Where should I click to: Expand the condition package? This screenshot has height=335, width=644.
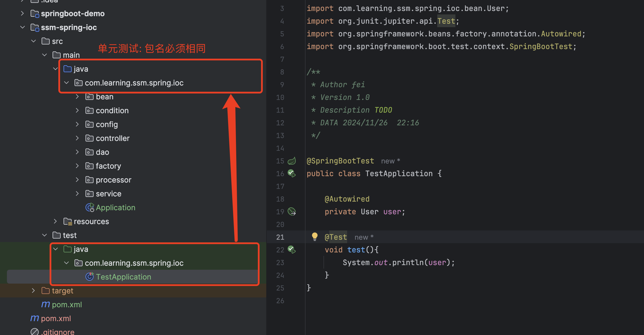pos(77,110)
